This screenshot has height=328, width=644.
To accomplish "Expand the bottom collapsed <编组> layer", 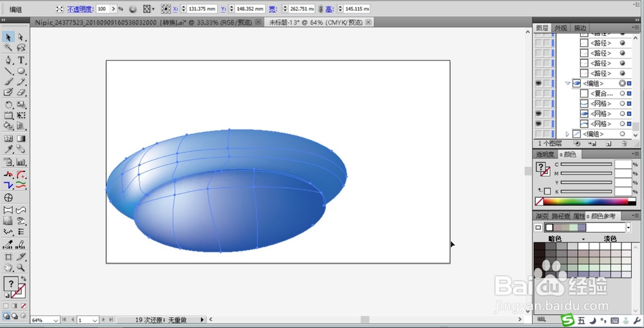I will point(567,134).
